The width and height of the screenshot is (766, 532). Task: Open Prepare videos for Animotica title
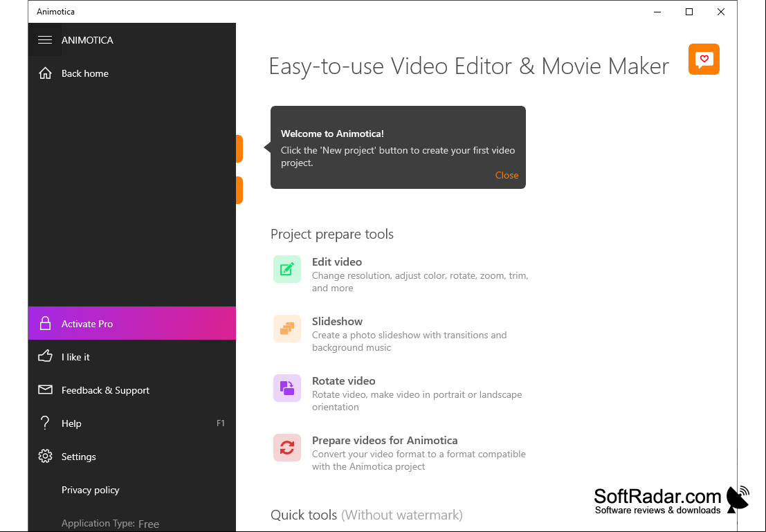pyautogui.click(x=385, y=441)
